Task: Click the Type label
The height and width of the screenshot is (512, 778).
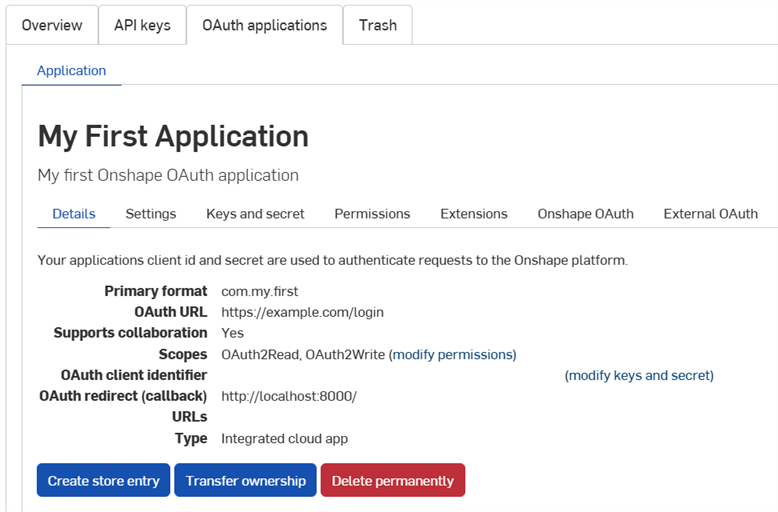Action: 191,439
